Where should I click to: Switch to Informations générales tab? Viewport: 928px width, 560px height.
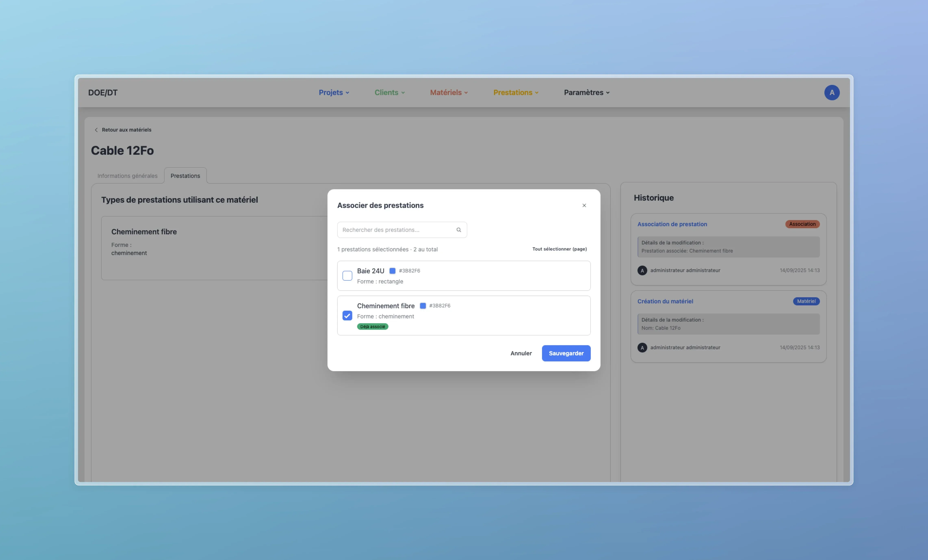127,176
